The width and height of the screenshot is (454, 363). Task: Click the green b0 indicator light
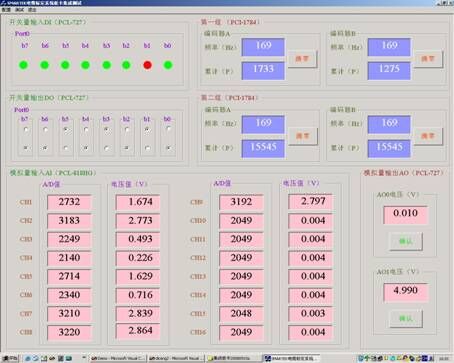(168, 65)
